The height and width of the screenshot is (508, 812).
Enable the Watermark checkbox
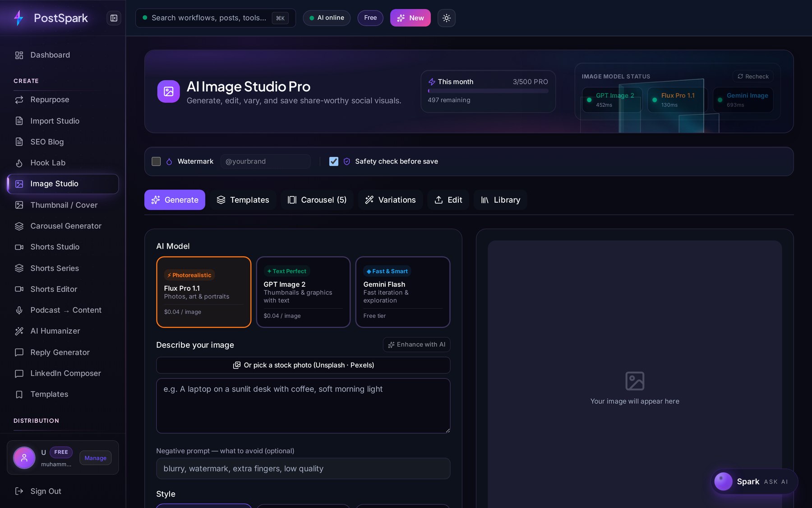(x=156, y=162)
